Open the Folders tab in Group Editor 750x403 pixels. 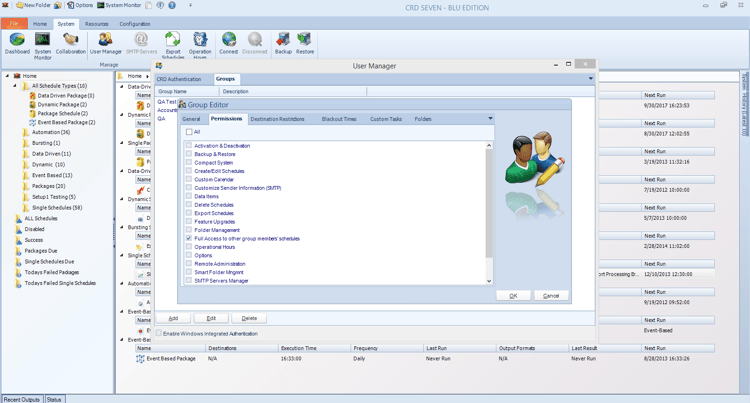point(423,119)
